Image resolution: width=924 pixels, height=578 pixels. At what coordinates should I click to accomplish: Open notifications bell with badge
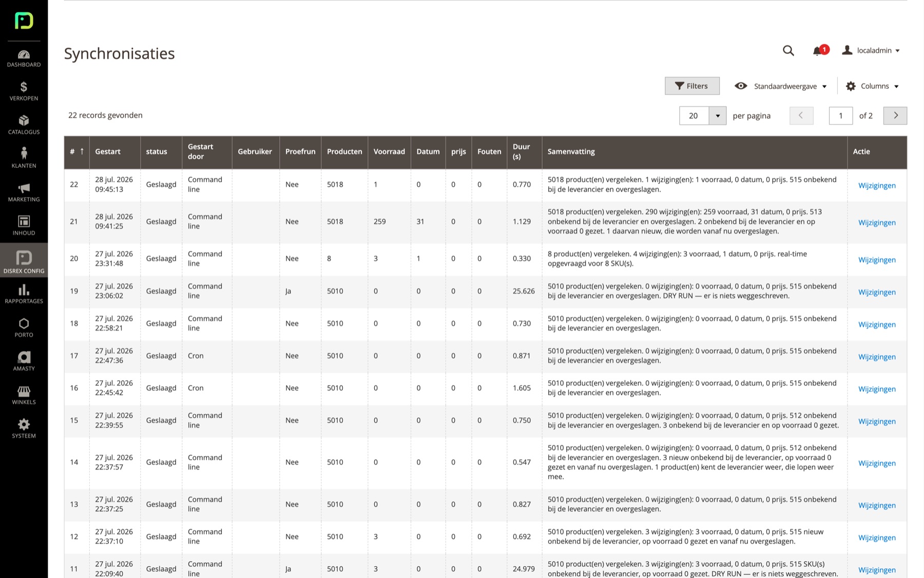pos(820,50)
